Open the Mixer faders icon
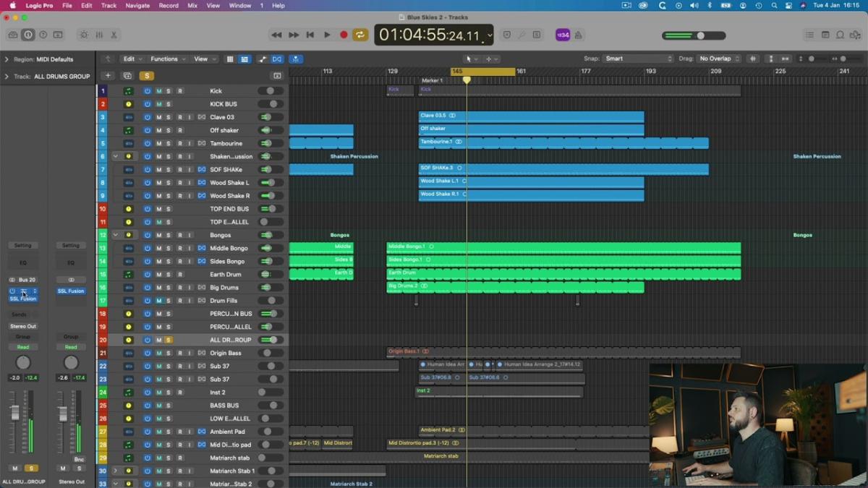Viewport: 868px width, 488px height. 99,35
